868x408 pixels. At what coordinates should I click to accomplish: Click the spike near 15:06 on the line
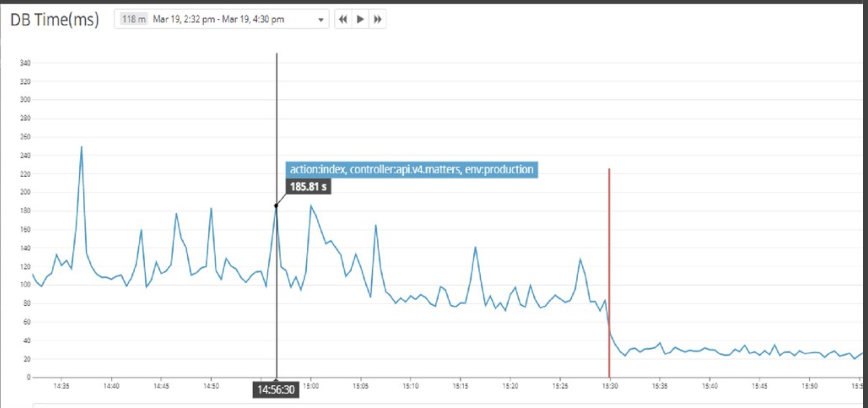(376, 226)
